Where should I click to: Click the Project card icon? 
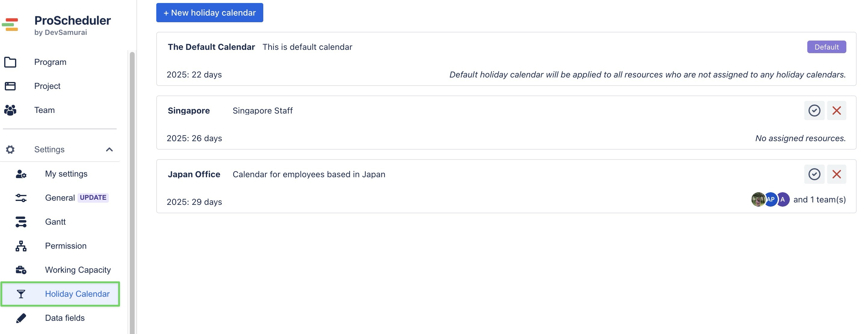(11, 86)
